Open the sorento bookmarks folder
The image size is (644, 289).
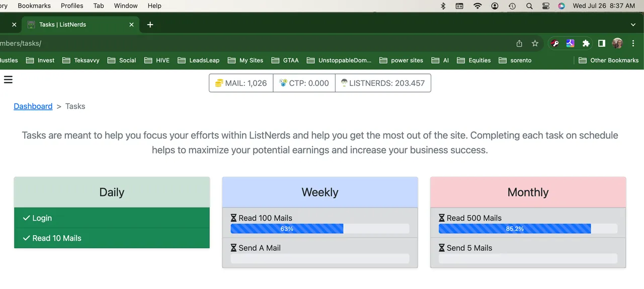coord(515,60)
